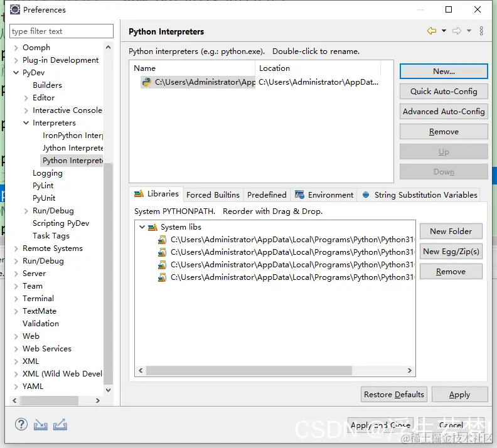This screenshot has width=497, height=448.
Task: Expand the Editor node under PyDev
Action: pyautogui.click(x=26, y=98)
